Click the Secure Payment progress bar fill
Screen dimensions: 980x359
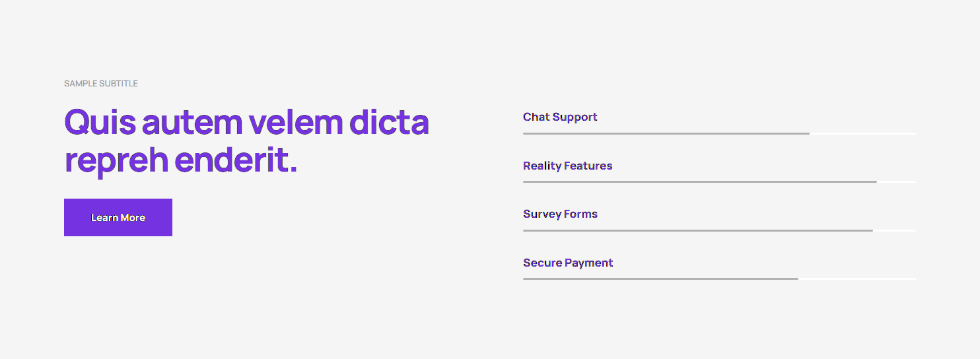tap(660, 278)
